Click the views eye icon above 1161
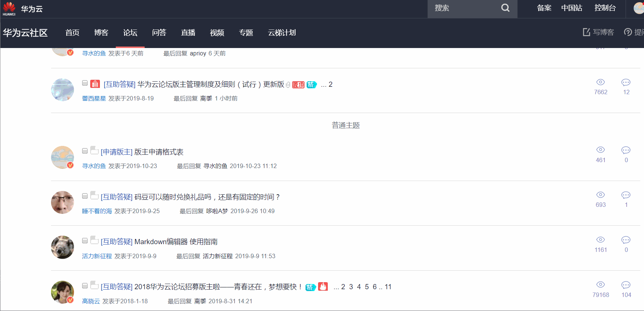644x311 pixels. pyautogui.click(x=601, y=240)
